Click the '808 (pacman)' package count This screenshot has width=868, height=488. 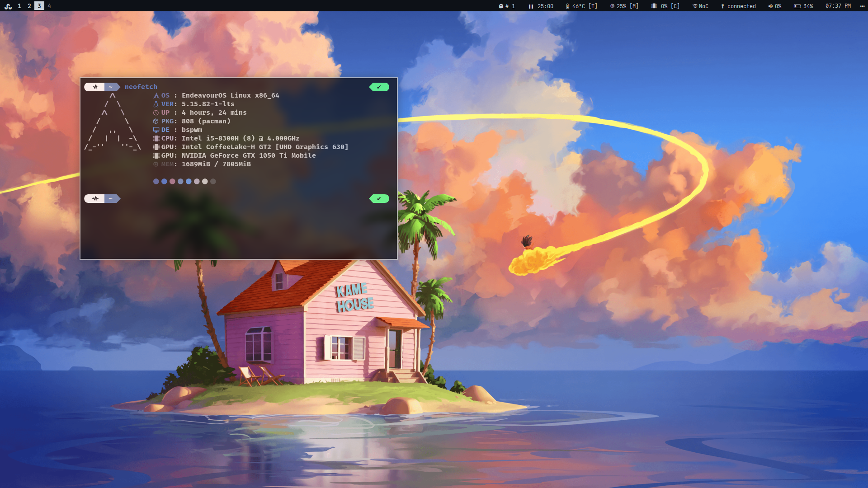click(x=206, y=121)
